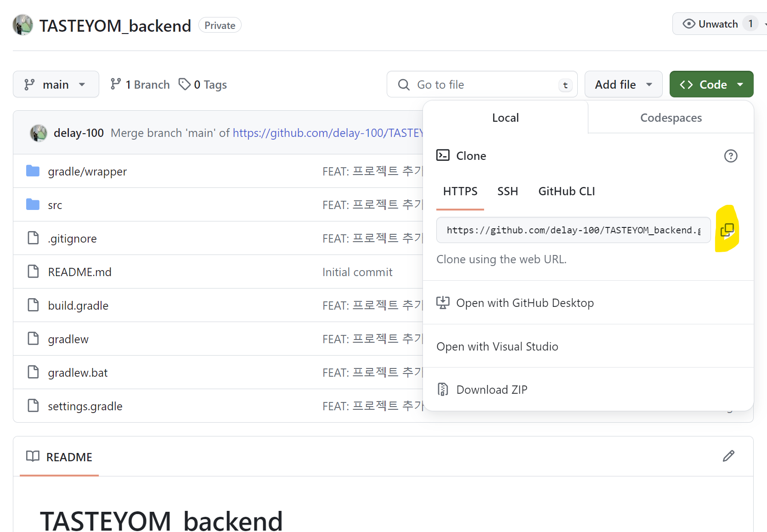The width and height of the screenshot is (767, 532).
Task: Open the settings.gradle file
Action: point(85,406)
